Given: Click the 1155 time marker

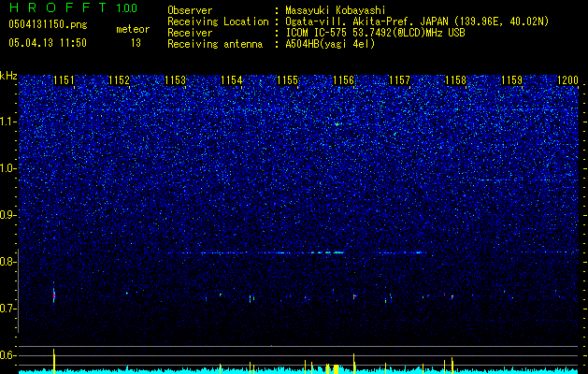Looking at the screenshot, I should click(x=287, y=80).
